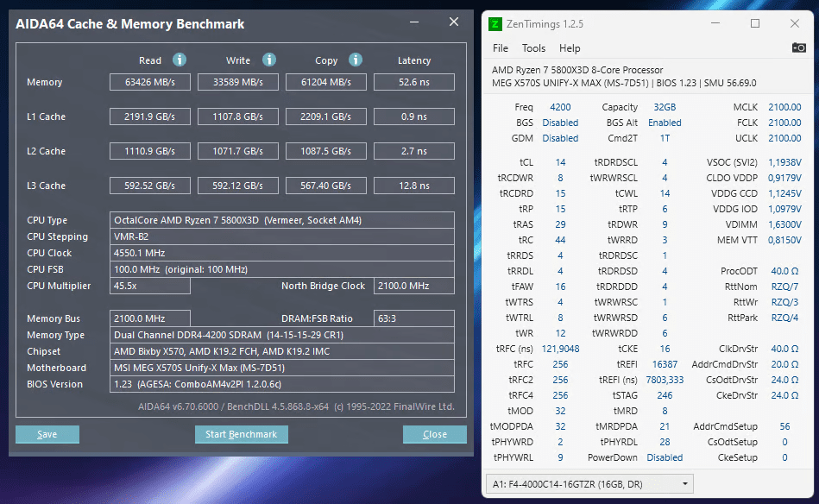Screen dimensions: 819x504
Task: Click the ZenTimings green Z app icon
Action: [495, 24]
